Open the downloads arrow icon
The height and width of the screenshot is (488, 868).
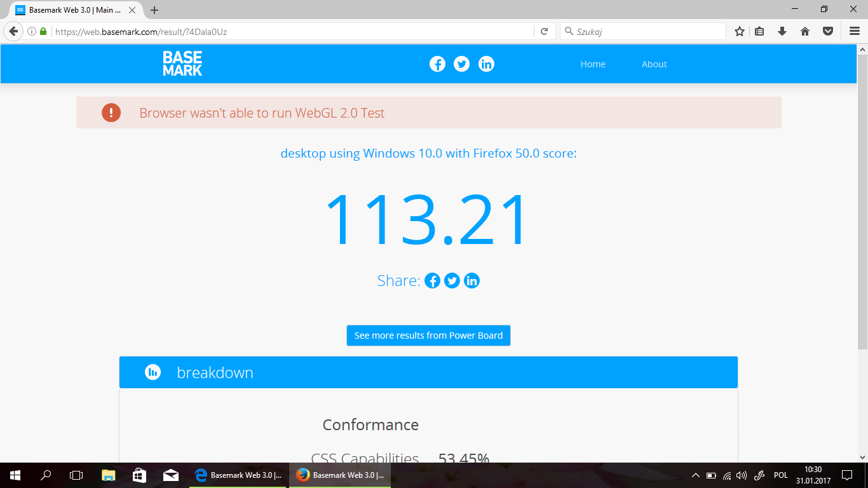782,31
